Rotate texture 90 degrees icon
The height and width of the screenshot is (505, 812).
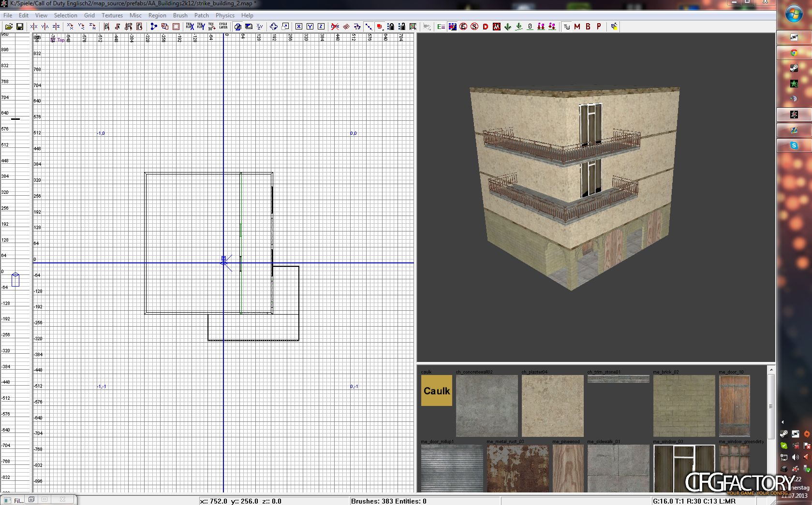point(212,27)
